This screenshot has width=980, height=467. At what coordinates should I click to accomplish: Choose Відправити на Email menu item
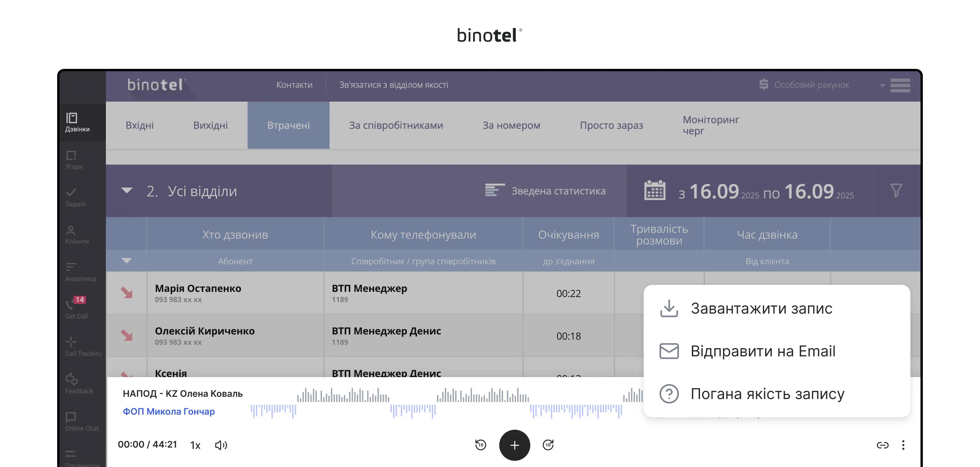point(776,351)
